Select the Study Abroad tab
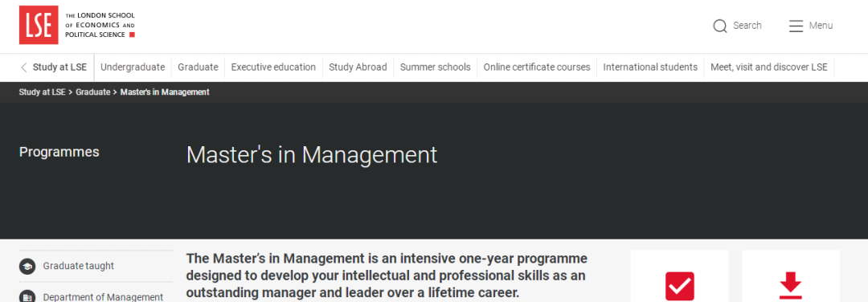The width and height of the screenshot is (868, 302). coord(358,67)
